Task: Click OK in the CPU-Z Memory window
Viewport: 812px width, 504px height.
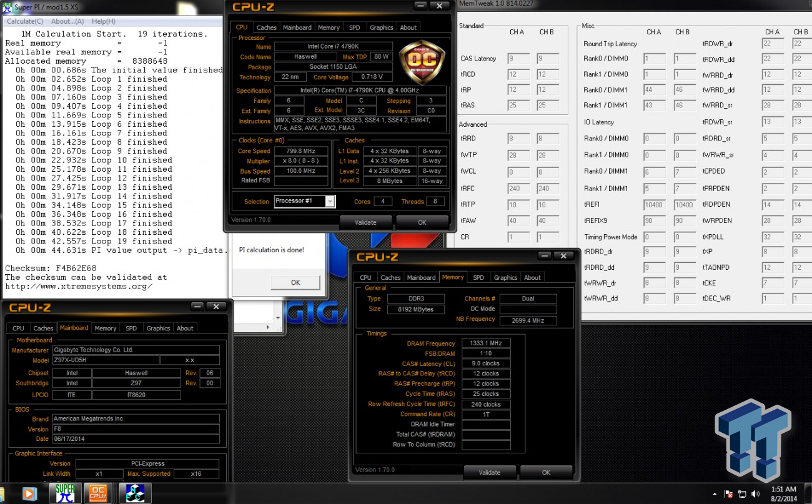Action: [546, 472]
